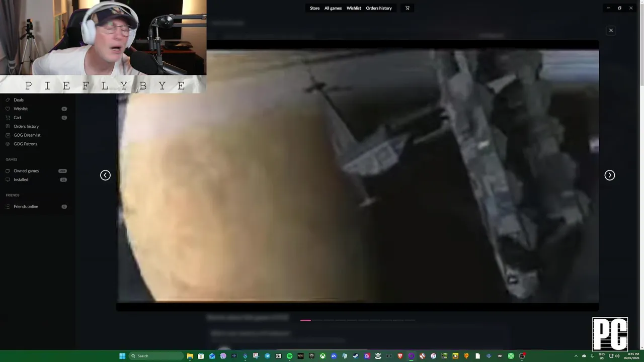Open Spotify from the taskbar
The width and height of the screenshot is (644, 362).
(x=289, y=356)
